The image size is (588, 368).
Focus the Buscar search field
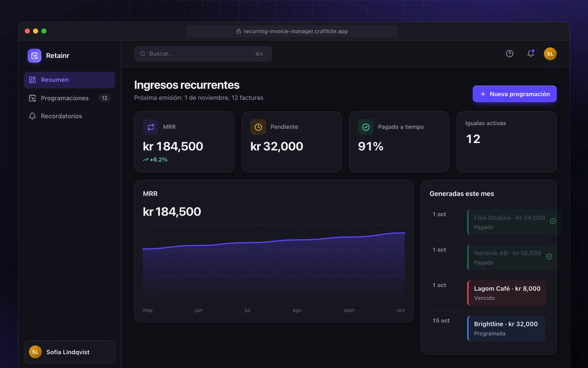click(x=203, y=54)
